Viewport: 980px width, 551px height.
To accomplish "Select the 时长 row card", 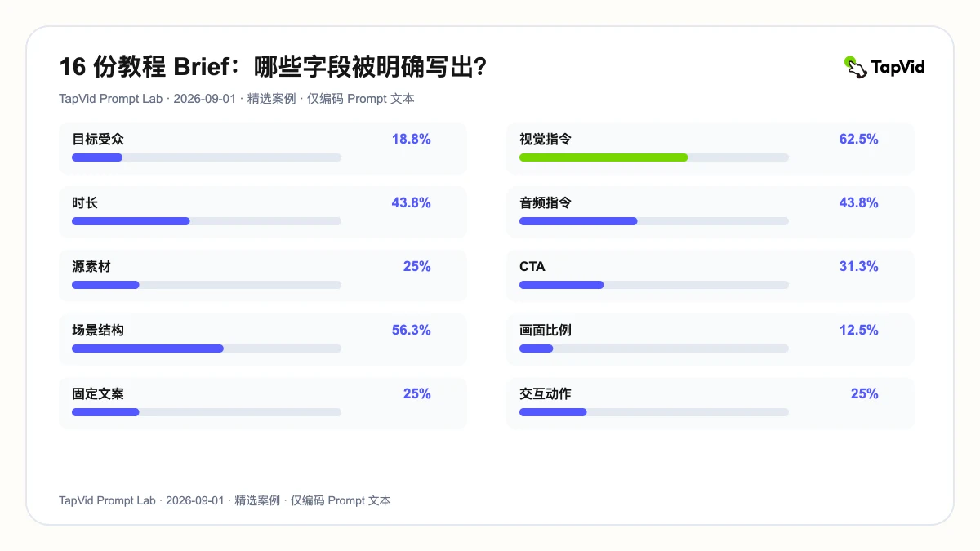I will [263, 212].
